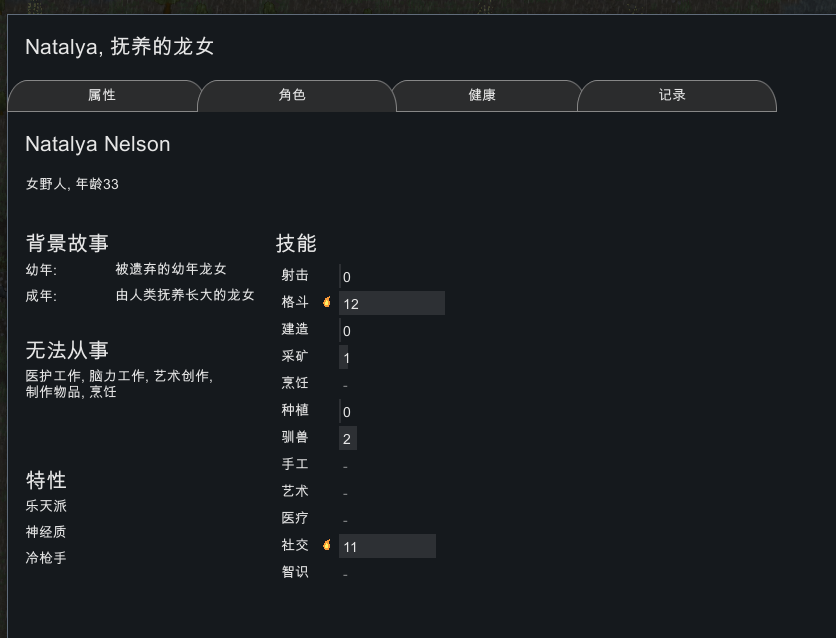Click the 神经质 trait entry
Viewport: 836px width, 638px height.
[46, 532]
